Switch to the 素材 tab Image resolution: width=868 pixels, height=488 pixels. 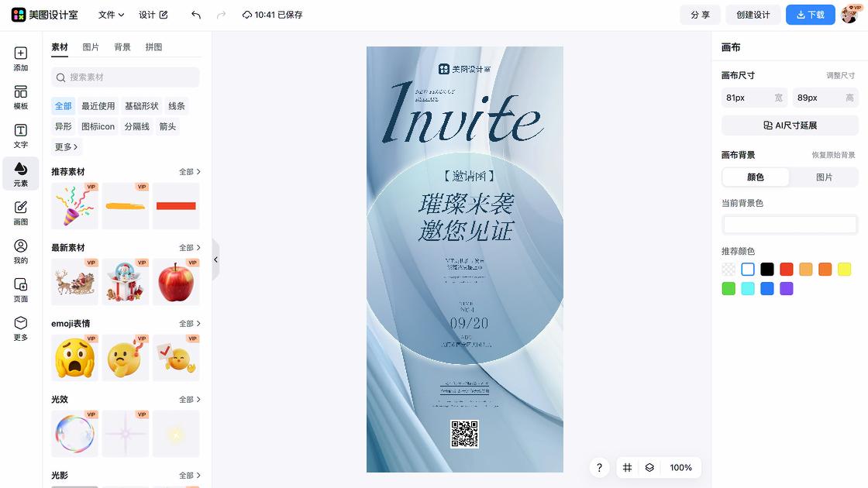point(59,47)
